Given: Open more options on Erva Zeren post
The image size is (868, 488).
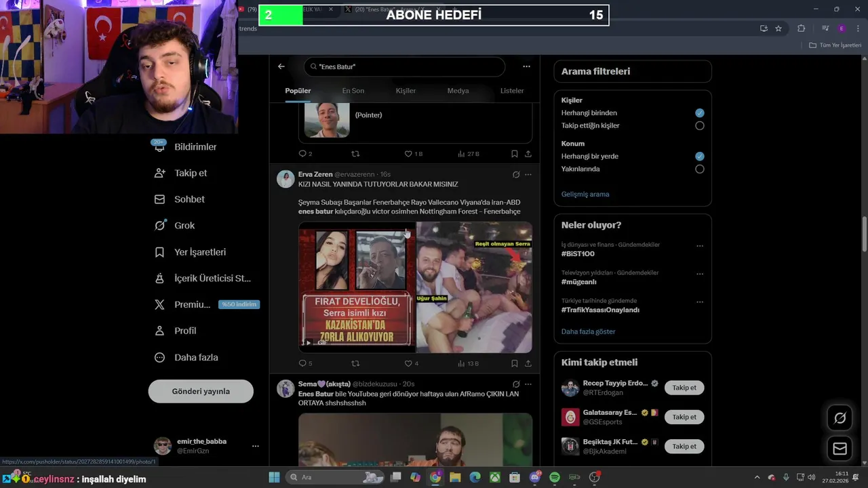Looking at the screenshot, I should [x=528, y=174].
